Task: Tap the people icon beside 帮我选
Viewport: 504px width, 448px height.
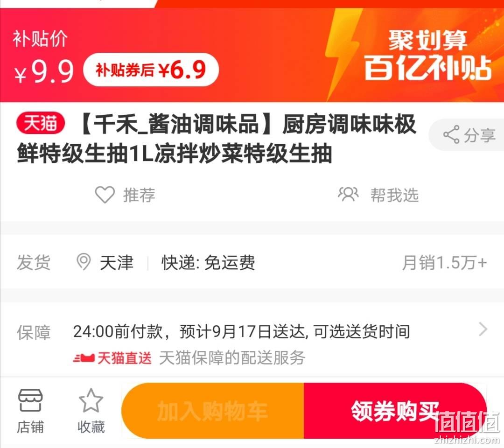Action: [348, 194]
